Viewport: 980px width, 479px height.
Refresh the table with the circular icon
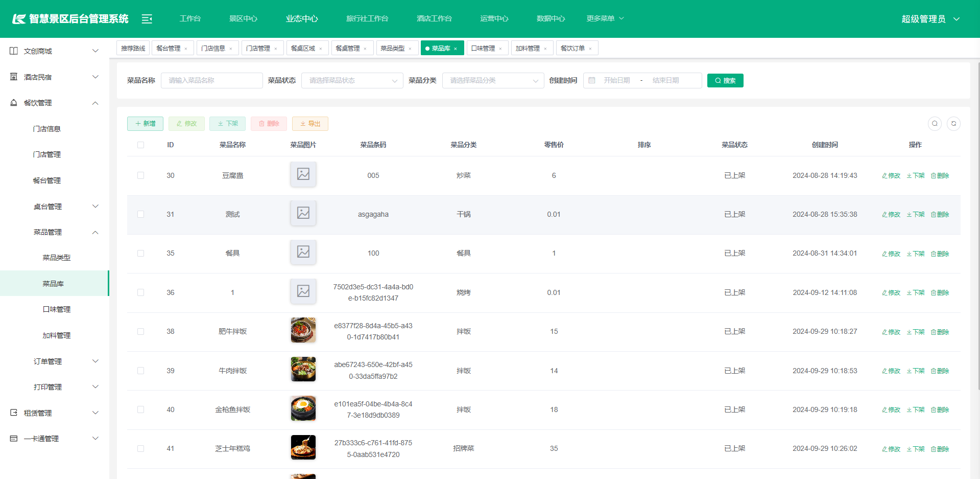tap(953, 124)
